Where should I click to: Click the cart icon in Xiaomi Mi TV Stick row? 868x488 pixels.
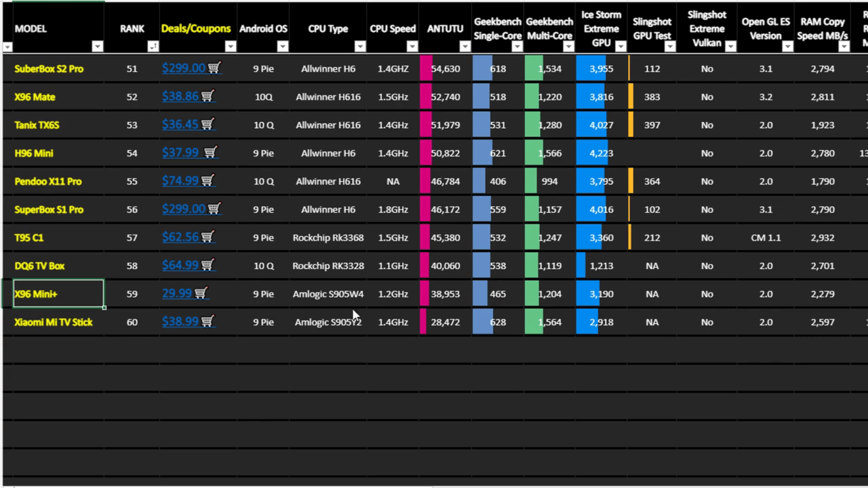[x=208, y=321]
